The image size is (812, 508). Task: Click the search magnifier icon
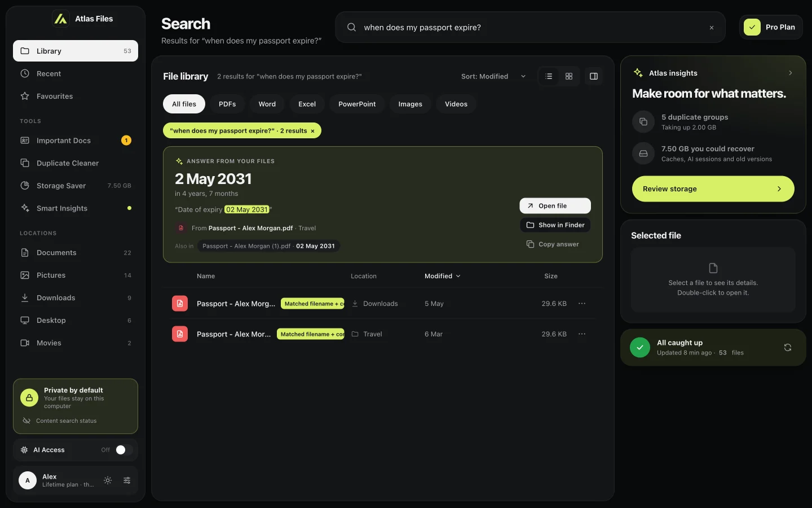tap(351, 27)
